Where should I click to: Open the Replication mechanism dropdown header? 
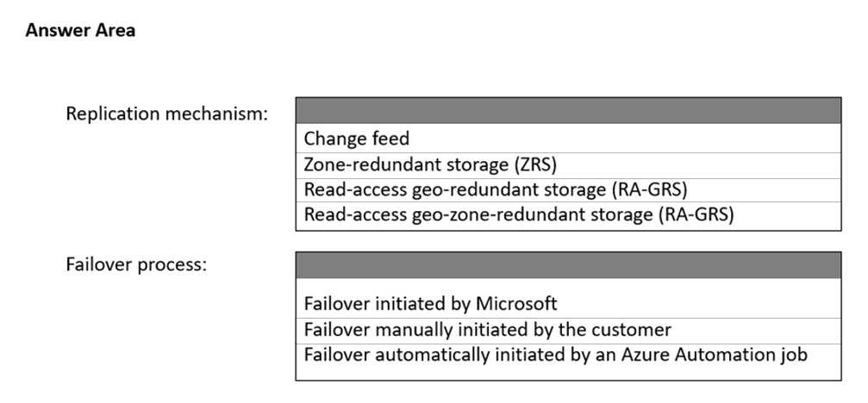[568, 110]
